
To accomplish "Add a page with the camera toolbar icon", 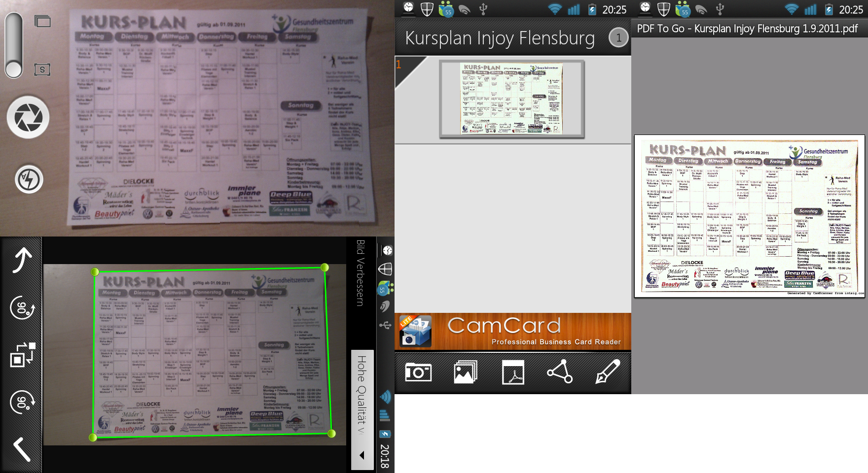I will point(418,372).
